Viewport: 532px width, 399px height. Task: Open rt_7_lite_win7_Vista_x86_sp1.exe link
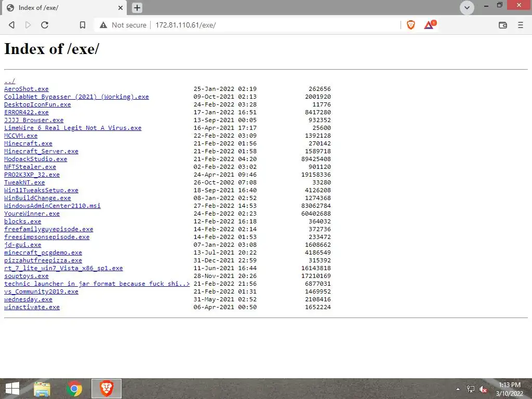point(63,269)
